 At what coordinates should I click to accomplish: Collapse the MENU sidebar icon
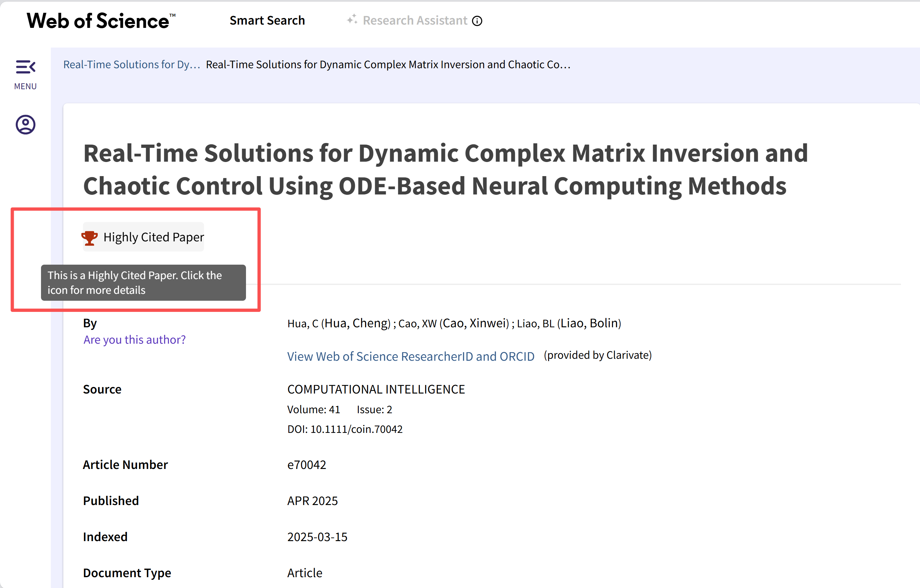pyautogui.click(x=25, y=67)
